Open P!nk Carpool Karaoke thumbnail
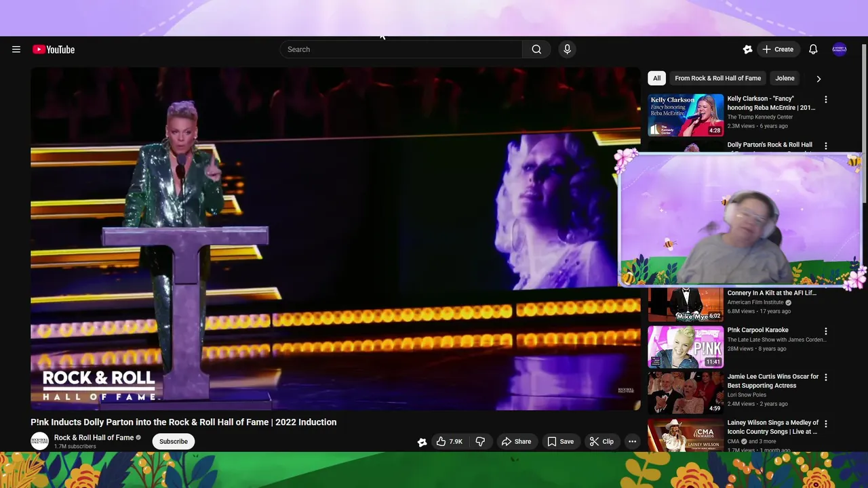 686,347
